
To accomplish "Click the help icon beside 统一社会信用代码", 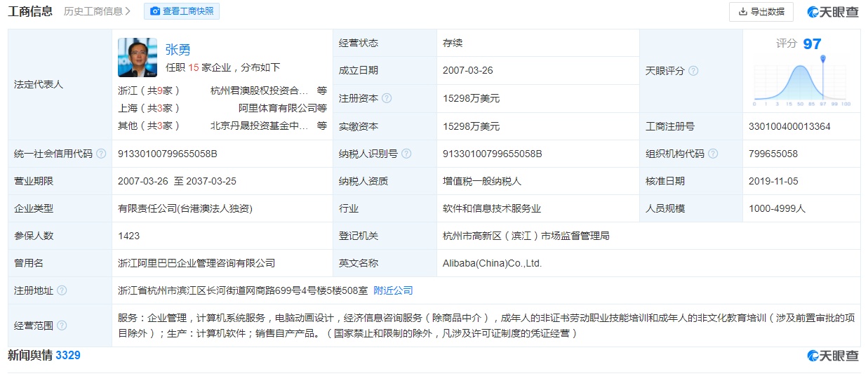I will click(x=101, y=154).
